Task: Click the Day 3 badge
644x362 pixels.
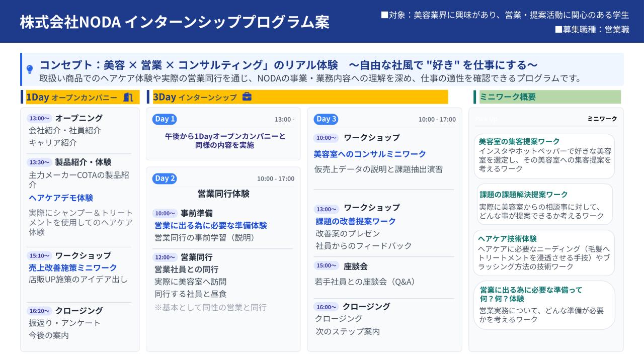Action: (326, 119)
